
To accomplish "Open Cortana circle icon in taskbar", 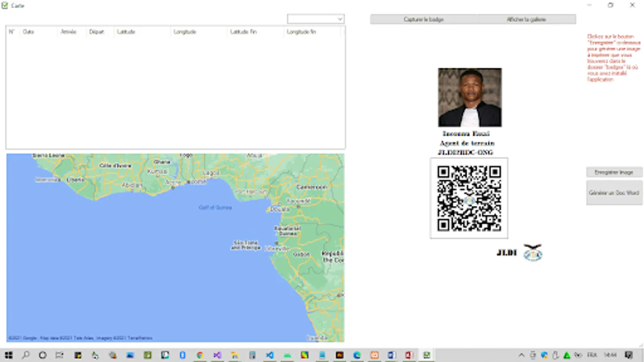I will pyautogui.click(x=43, y=355).
